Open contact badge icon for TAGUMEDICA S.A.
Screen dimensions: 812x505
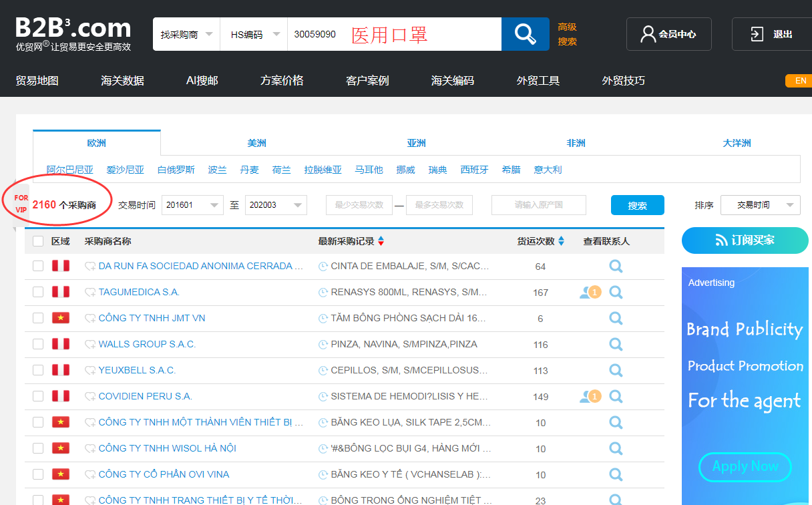pyautogui.click(x=590, y=292)
